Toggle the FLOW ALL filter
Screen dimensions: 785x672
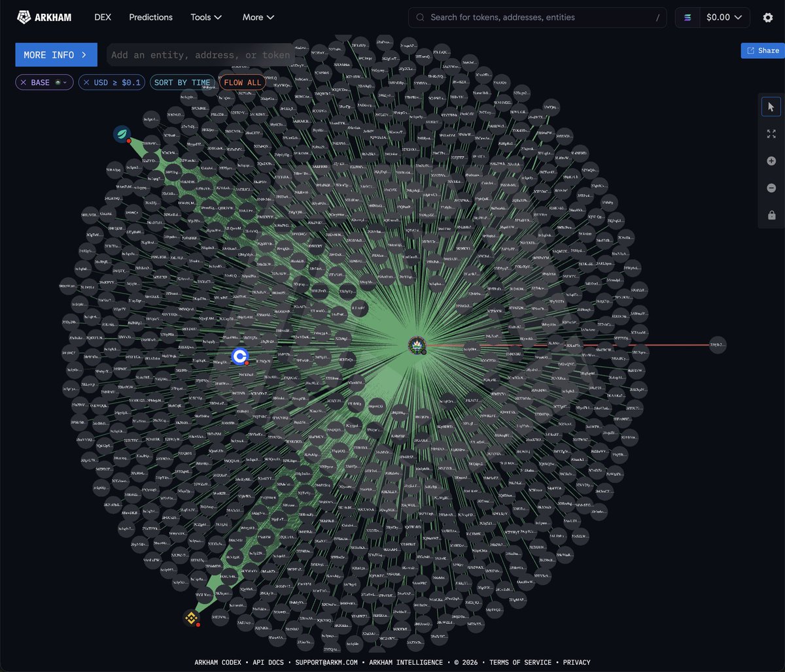(243, 82)
